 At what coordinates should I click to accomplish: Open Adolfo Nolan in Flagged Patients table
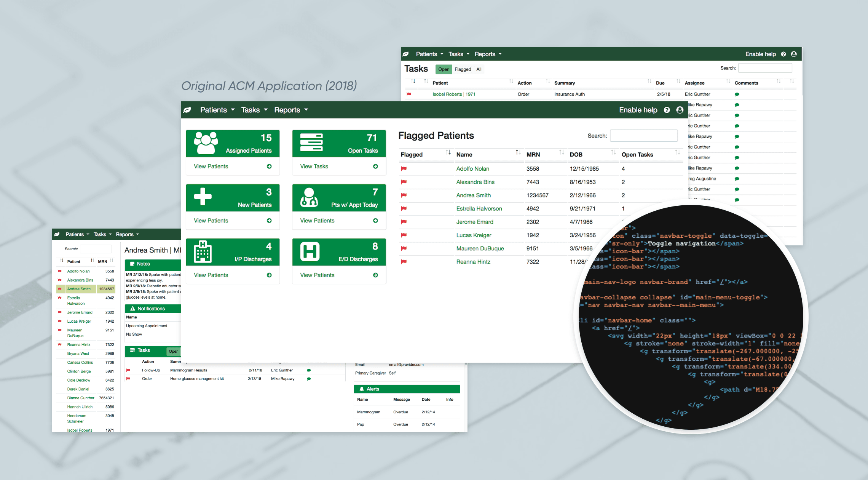472,169
